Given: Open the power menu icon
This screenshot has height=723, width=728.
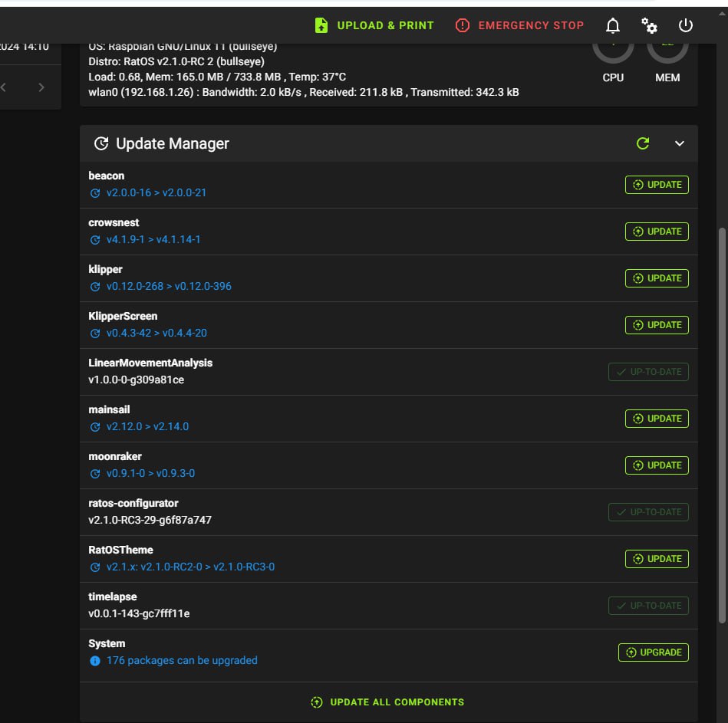Looking at the screenshot, I should tap(685, 25).
